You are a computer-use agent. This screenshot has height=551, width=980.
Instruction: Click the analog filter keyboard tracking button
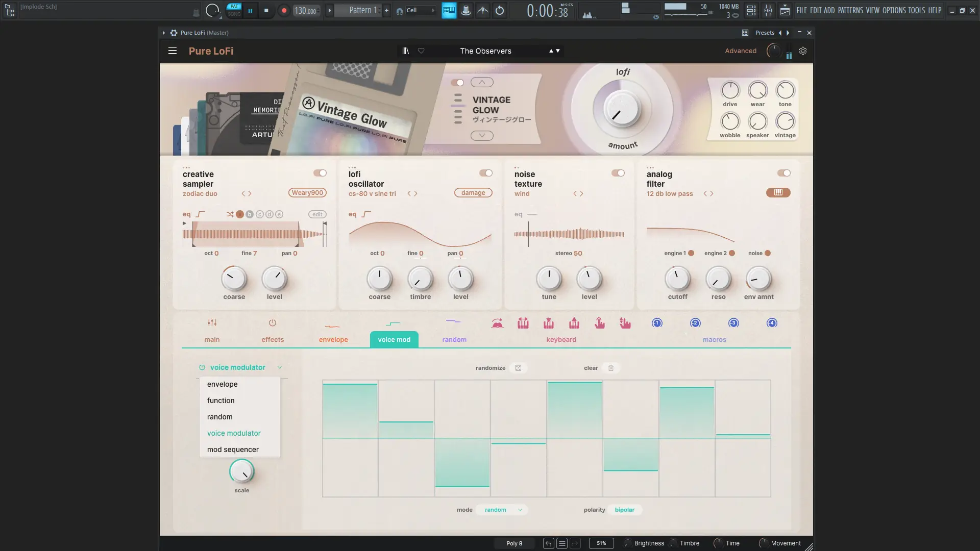pos(778,192)
